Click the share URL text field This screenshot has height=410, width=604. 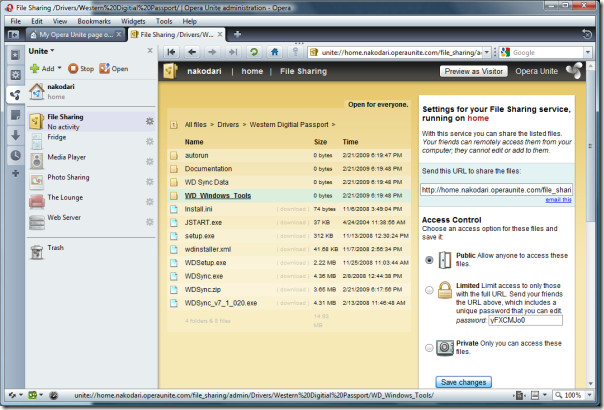(497, 190)
